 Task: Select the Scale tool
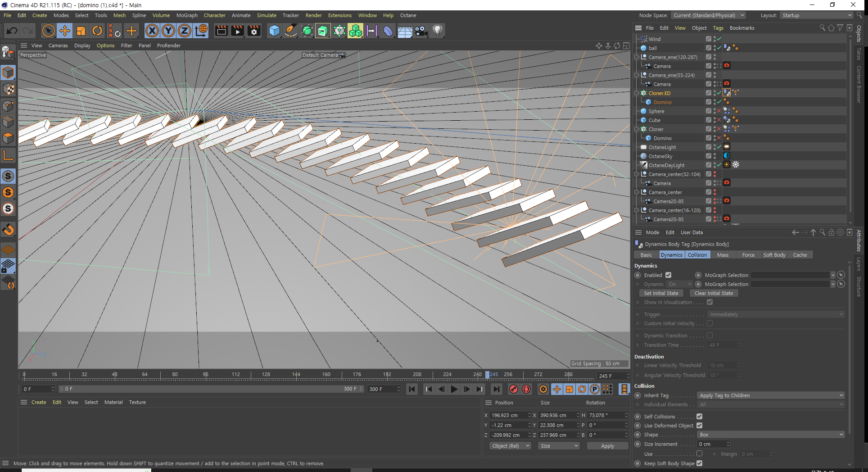point(81,31)
